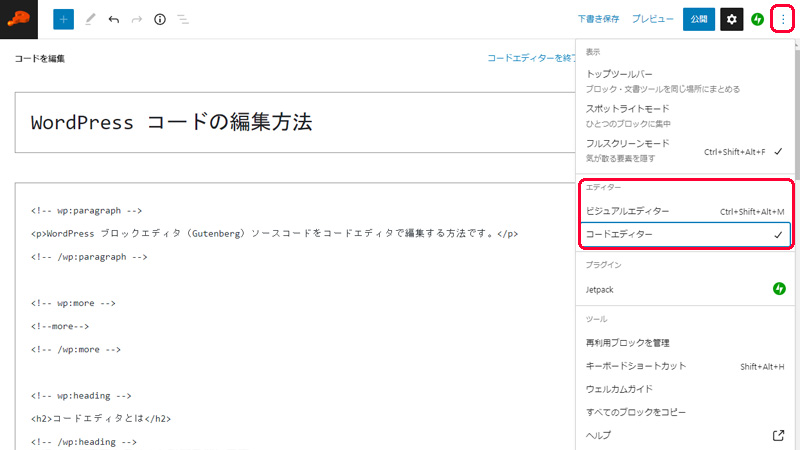800x450 pixels.
Task: Open プレビュー preview
Action: pyautogui.click(x=653, y=19)
